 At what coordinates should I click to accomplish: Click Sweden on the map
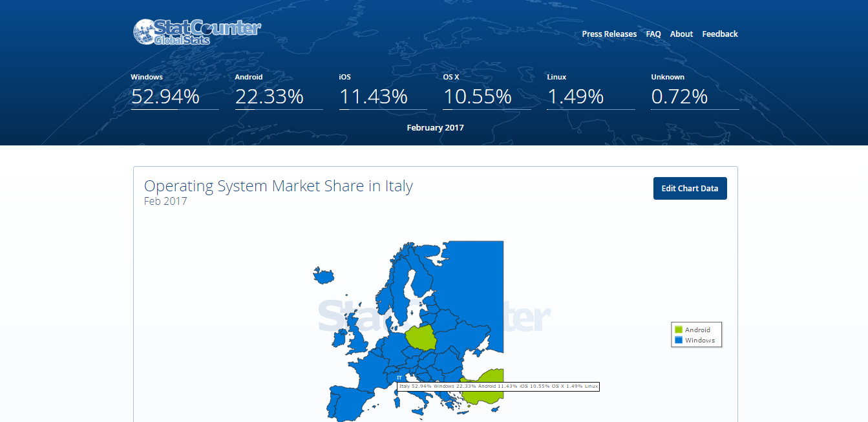tap(401, 290)
